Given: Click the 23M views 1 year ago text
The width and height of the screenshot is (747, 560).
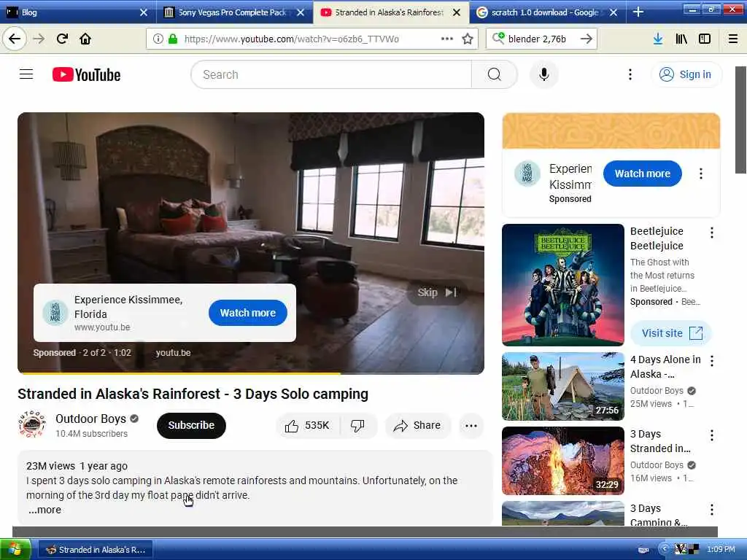Looking at the screenshot, I should click(77, 466).
